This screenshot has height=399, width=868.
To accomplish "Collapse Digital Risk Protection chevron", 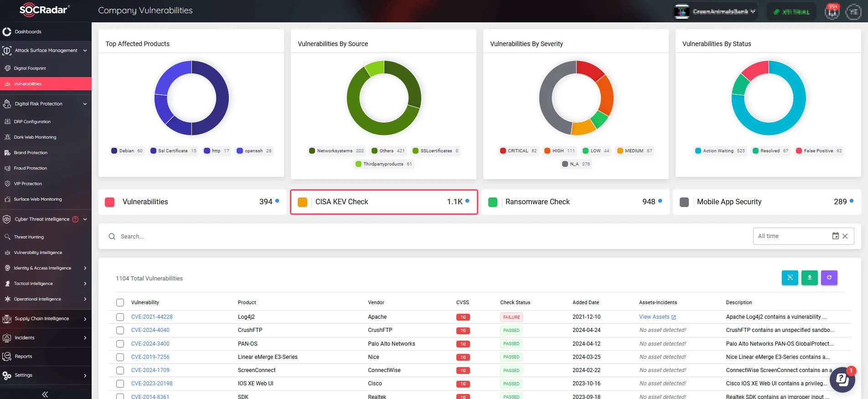I will point(85,104).
